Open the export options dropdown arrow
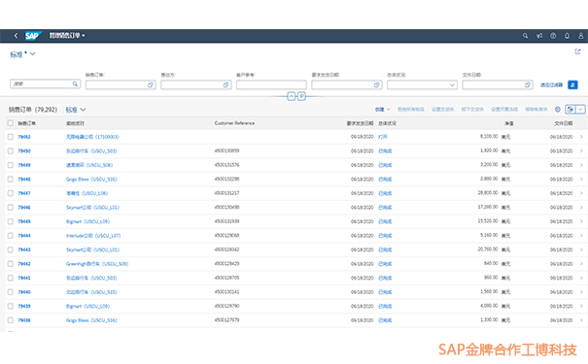588x364 pixels. 580,110
